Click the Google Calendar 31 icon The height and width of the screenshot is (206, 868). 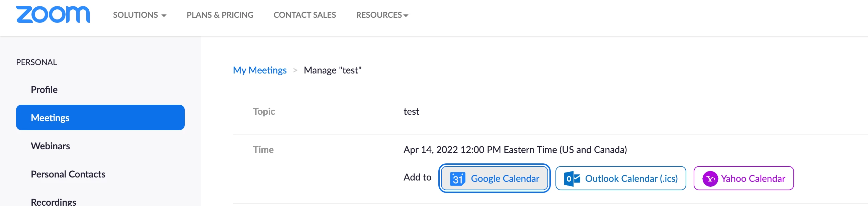click(x=457, y=178)
